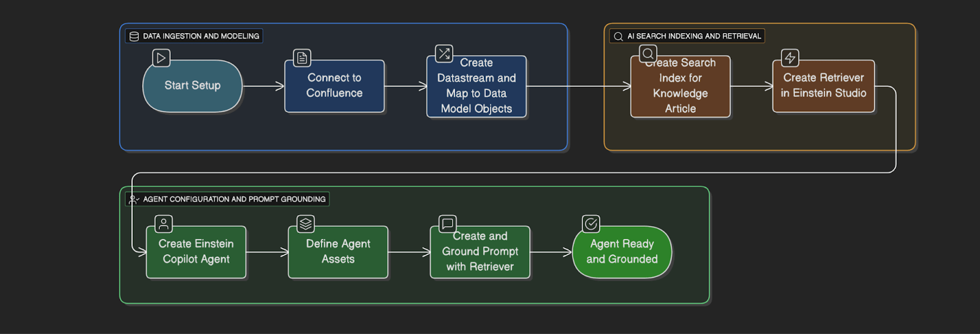Image resolution: width=980 pixels, height=334 pixels.
Task: Select the lightning bolt icon above Create Retriever
Action: coord(790,58)
